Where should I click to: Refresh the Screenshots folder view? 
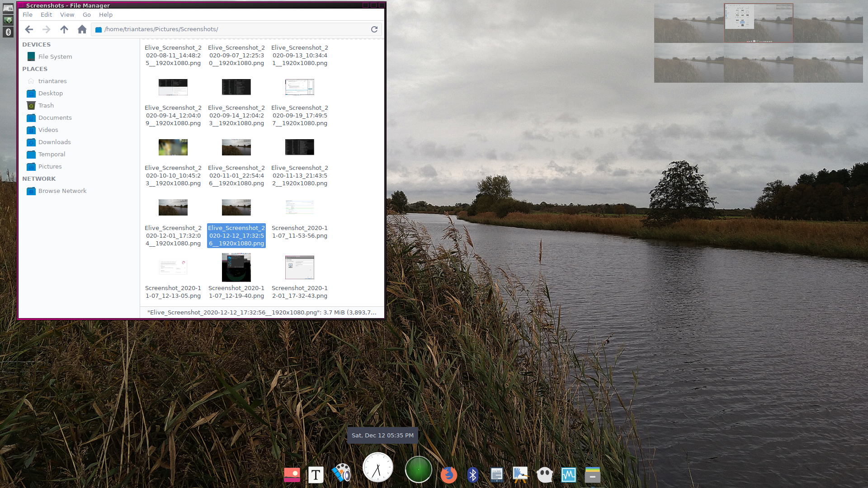[374, 29]
